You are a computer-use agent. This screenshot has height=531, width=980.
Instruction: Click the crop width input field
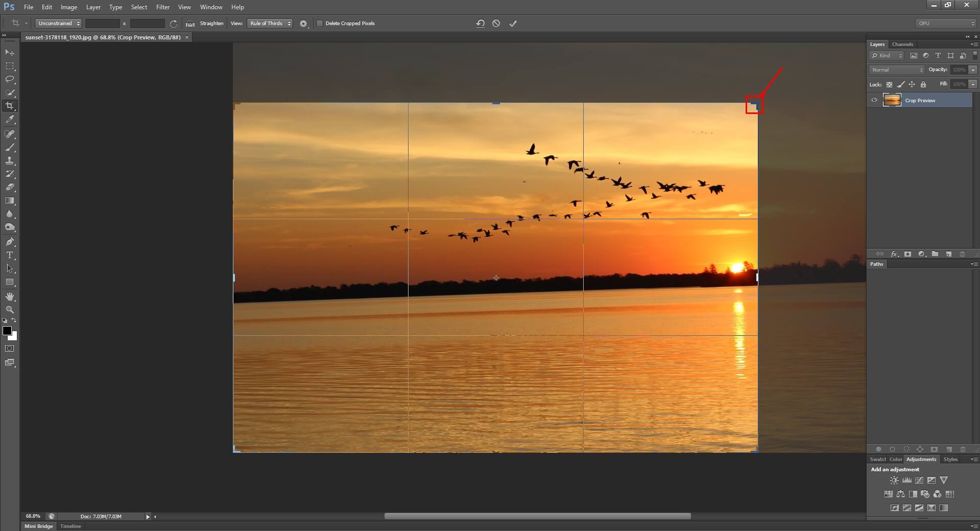pyautogui.click(x=102, y=24)
